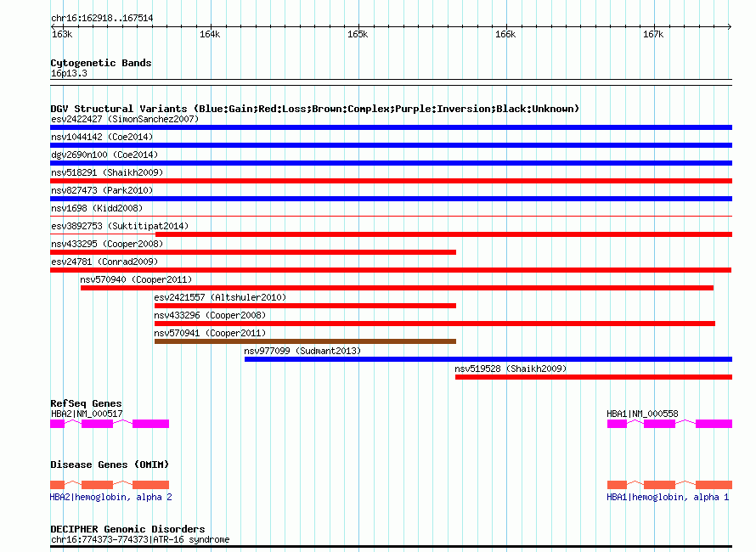Screen dimensions: 756x552
Task: Click the esv3892753 (Suktitipat2014) label
Action: point(120,226)
